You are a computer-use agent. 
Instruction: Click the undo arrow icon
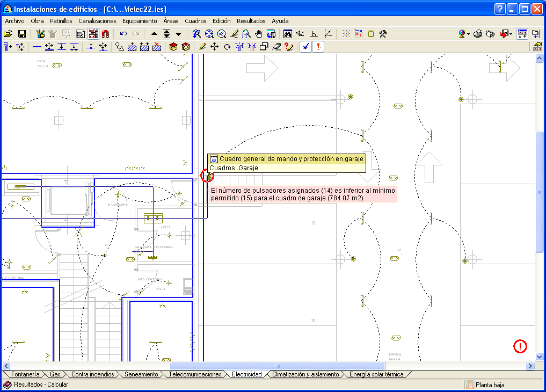[123, 34]
